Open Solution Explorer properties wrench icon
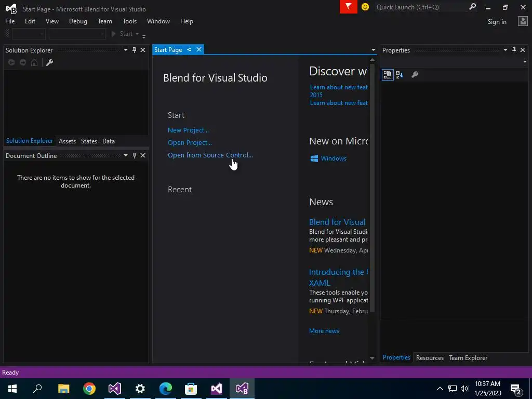532x399 pixels. click(49, 62)
